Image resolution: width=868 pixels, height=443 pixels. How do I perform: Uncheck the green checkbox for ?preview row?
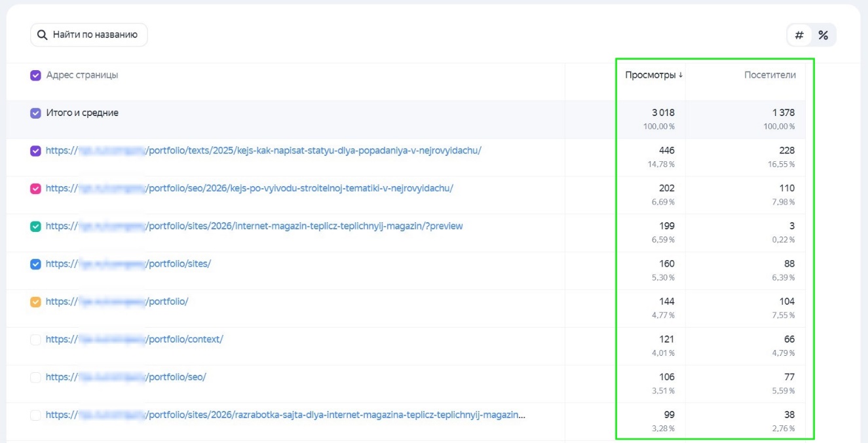click(x=36, y=227)
